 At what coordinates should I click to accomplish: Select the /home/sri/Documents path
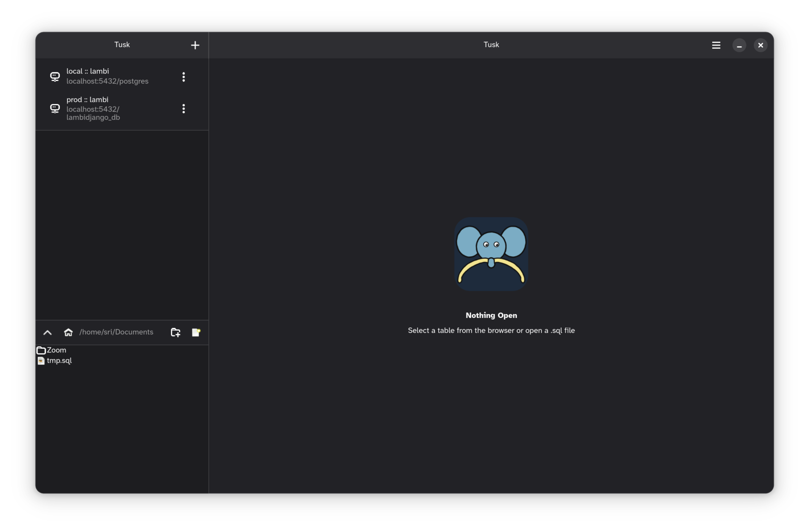pos(116,332)
